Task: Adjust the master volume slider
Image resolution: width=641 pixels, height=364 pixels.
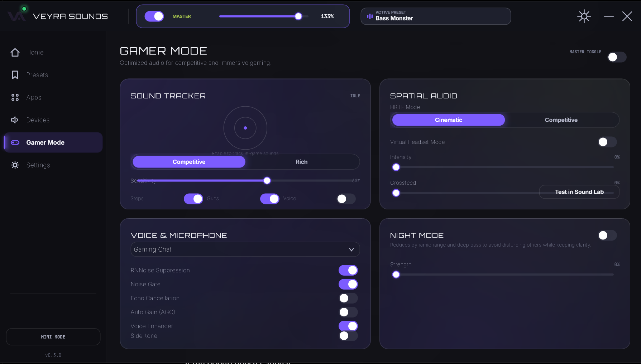Action: tap(264, 16)
